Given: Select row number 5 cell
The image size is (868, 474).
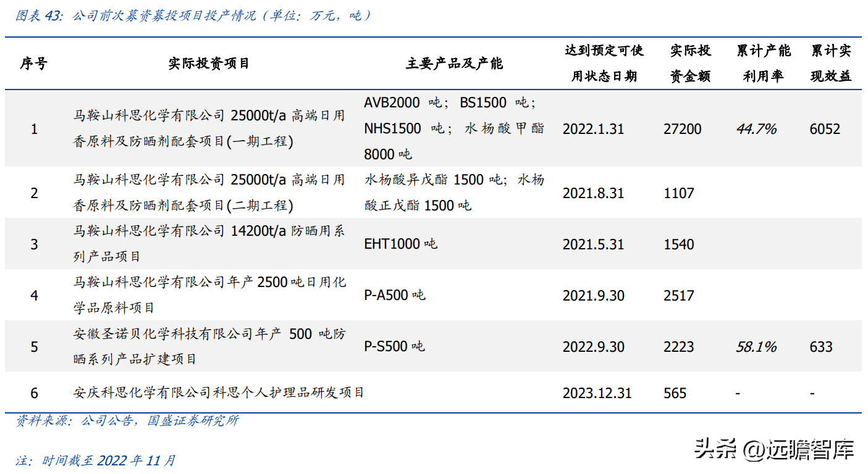Looking at the screenshot, I should coord(34,347).
